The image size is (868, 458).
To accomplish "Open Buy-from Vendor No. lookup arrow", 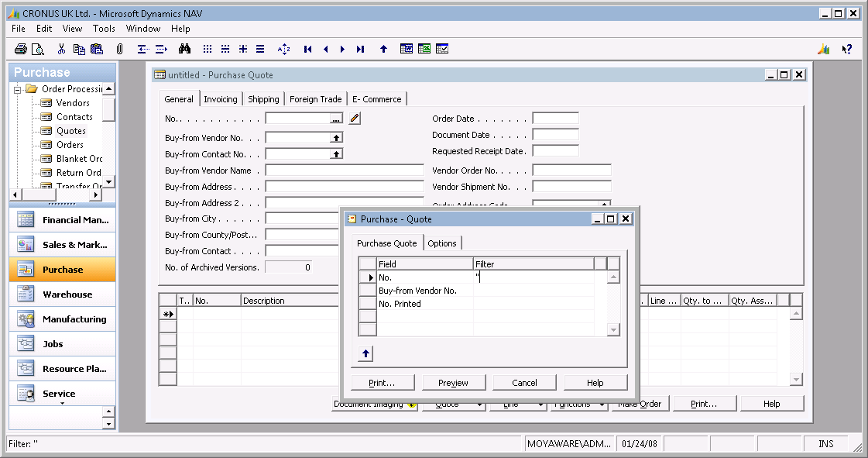I will tap(336, 138).
